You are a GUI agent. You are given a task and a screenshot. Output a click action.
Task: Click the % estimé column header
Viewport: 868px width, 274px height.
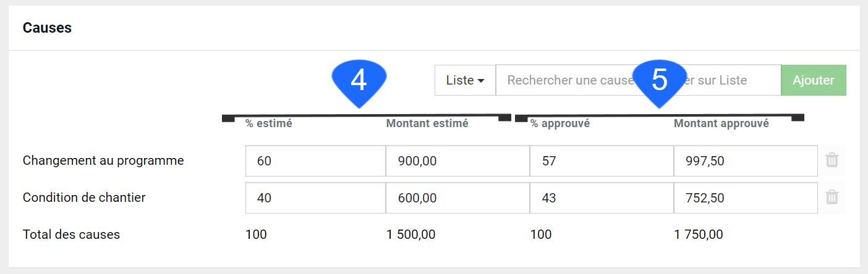(268, 123)
